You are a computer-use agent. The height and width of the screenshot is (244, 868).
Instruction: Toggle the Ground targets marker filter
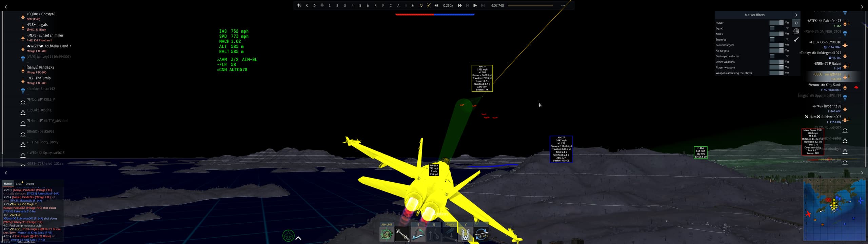tap(776, 45)
